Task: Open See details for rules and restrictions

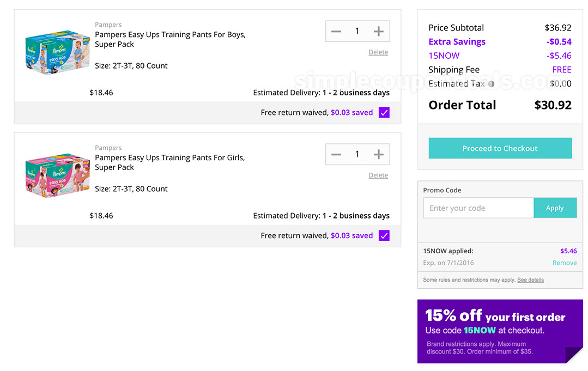Action: (x=530, y=279)
